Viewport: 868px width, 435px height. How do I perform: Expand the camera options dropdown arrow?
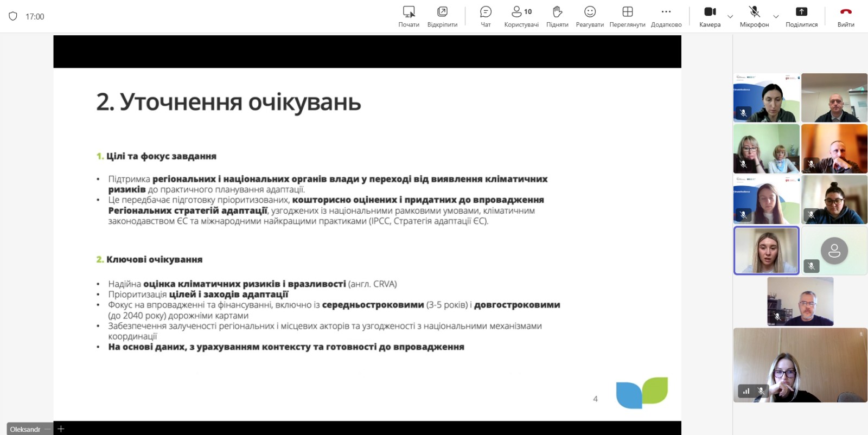tap(730, 17)
